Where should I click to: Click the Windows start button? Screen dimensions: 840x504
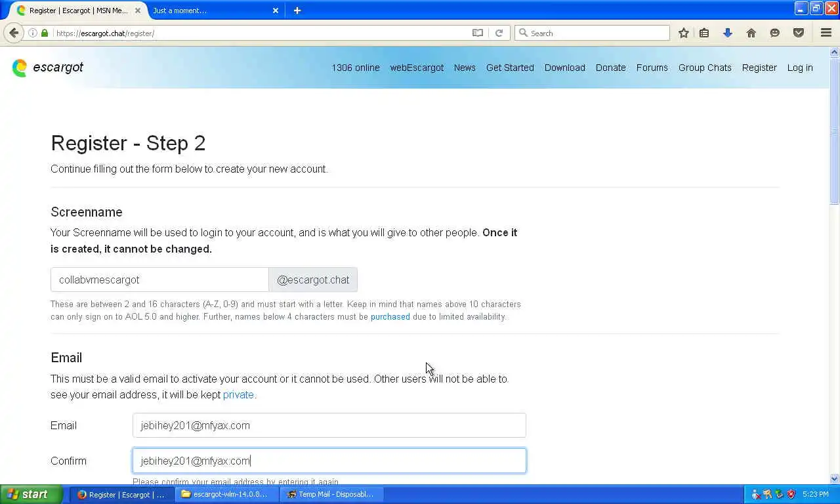31,494
